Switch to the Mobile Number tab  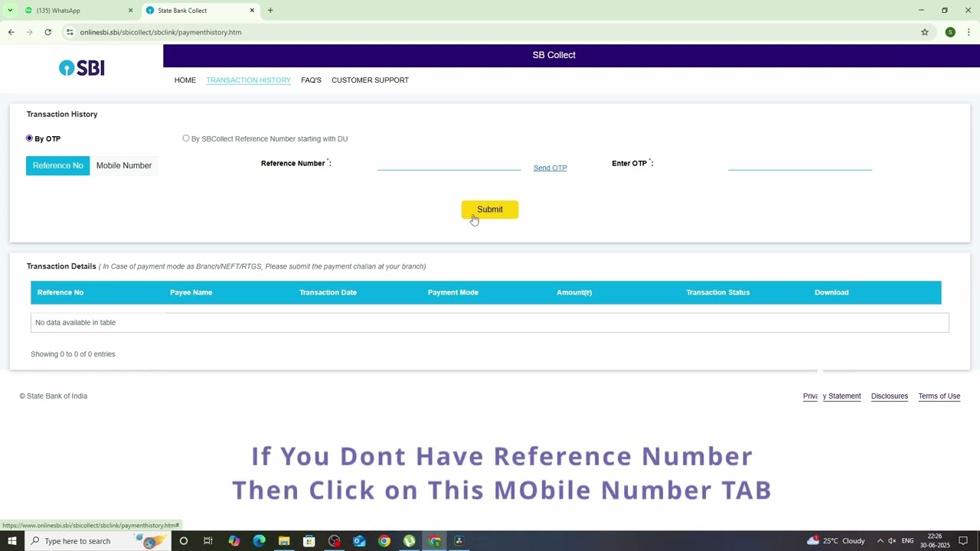click(124, 165)
